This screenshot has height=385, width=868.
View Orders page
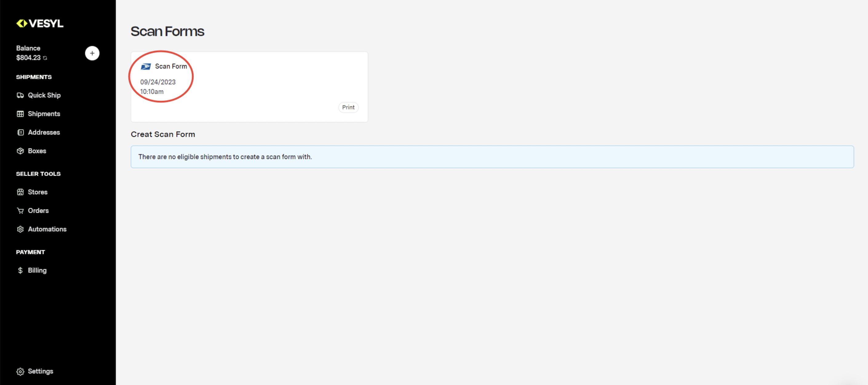coord(38,211)
